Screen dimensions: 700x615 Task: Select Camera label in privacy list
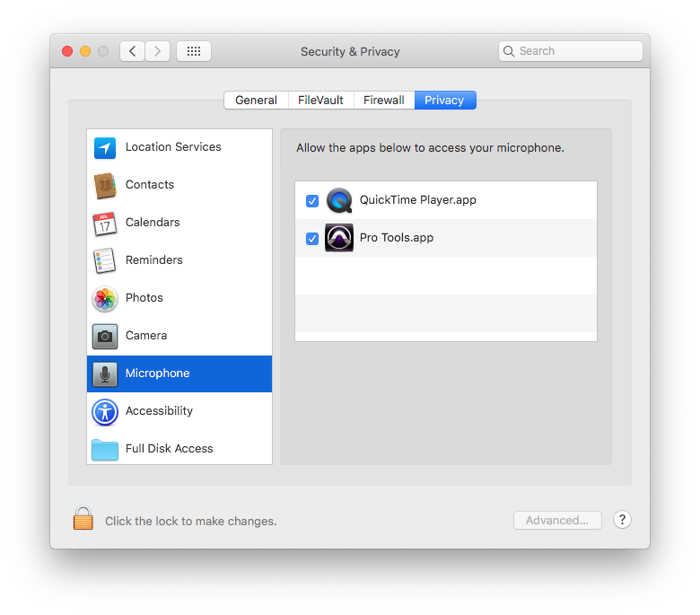pos(146,336)
